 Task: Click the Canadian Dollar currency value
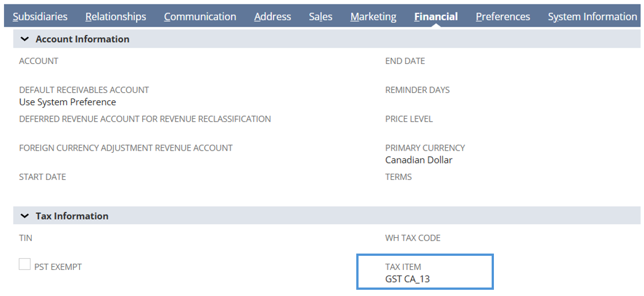(419, 160)
